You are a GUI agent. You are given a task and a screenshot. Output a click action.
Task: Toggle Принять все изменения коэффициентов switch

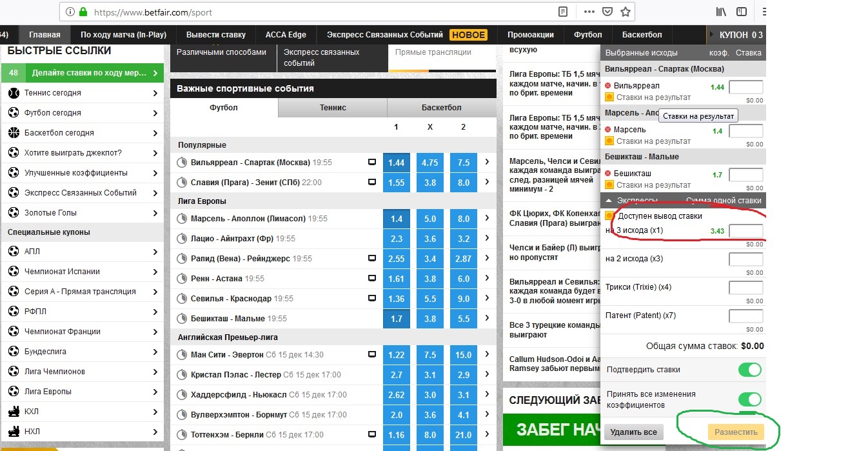click(750, 399)
